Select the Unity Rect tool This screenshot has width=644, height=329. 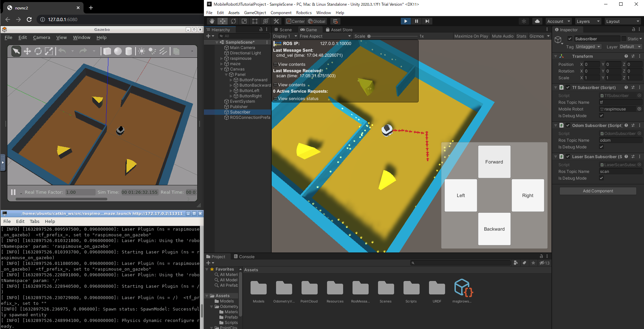tap(255, 21)
